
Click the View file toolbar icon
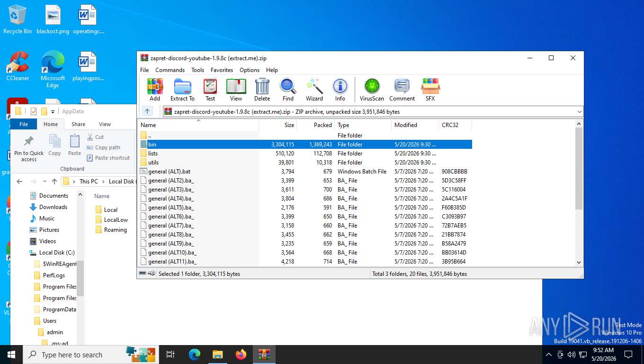pos(236,90)
